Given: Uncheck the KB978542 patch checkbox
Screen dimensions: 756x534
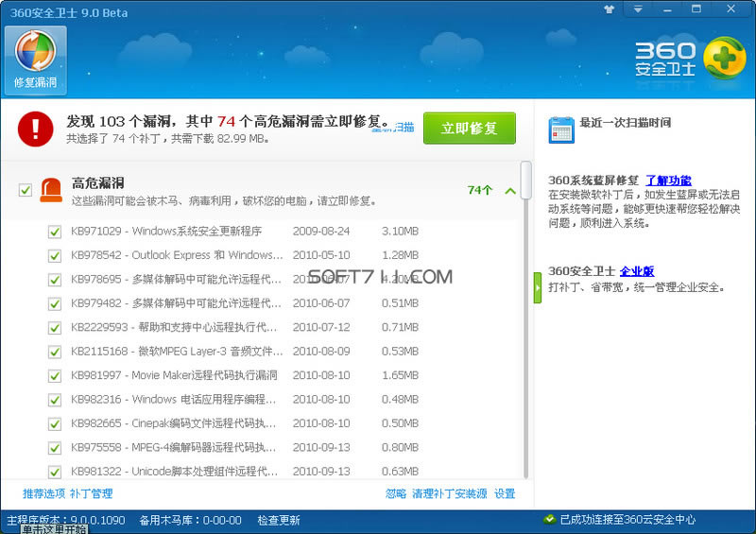Looking at the screenshot, I should point(55,256).
